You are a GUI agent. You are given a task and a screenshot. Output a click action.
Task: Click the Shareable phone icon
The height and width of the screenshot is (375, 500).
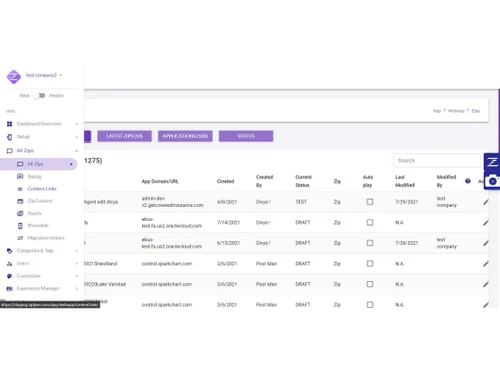(x=20, y=226)
